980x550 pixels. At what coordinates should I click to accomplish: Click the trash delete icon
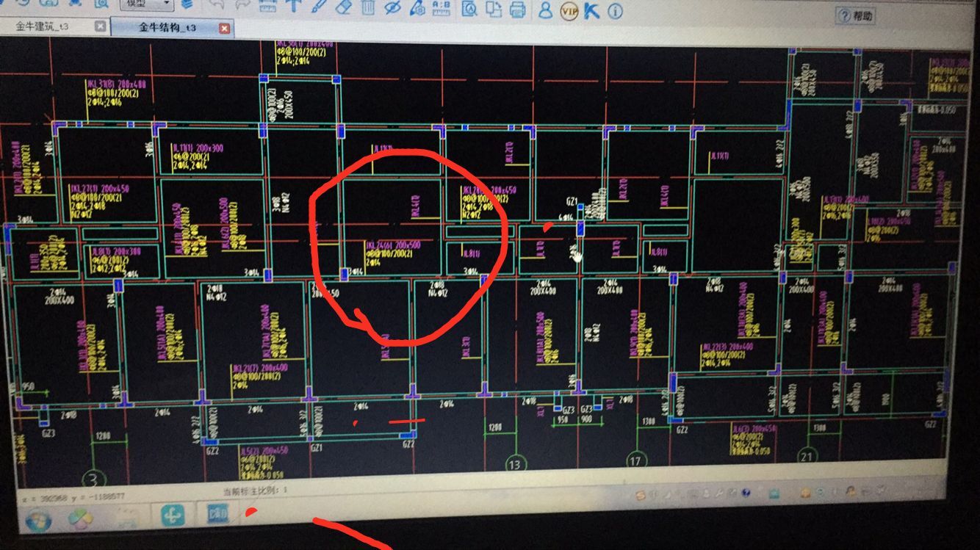(368, 7)
